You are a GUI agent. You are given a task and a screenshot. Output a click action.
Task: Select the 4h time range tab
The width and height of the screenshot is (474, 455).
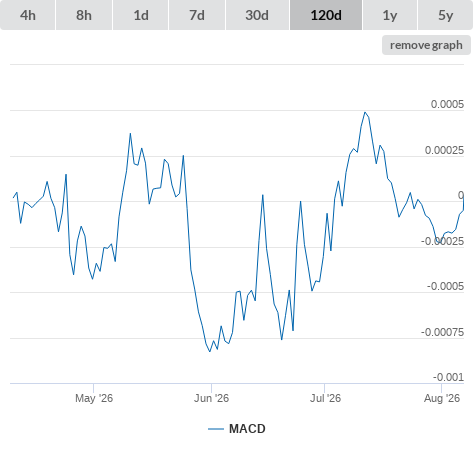point(28,15)
